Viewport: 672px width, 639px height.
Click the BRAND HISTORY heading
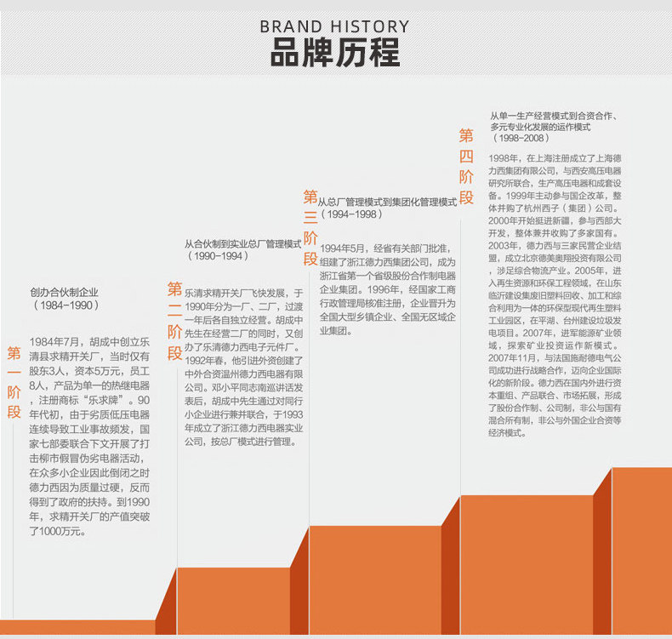click(334, 26)
